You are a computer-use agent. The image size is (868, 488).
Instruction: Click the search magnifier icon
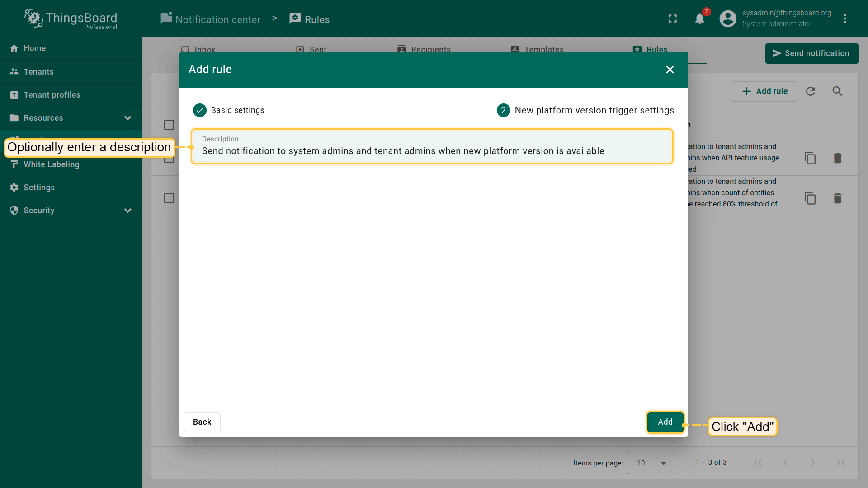pyautogui.click(x=837, y=91)
